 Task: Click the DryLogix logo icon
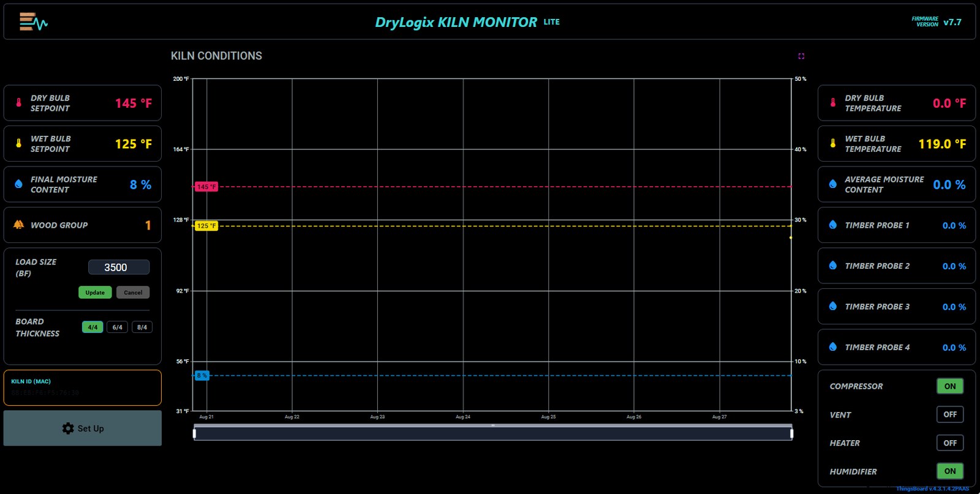click(33, 21)
